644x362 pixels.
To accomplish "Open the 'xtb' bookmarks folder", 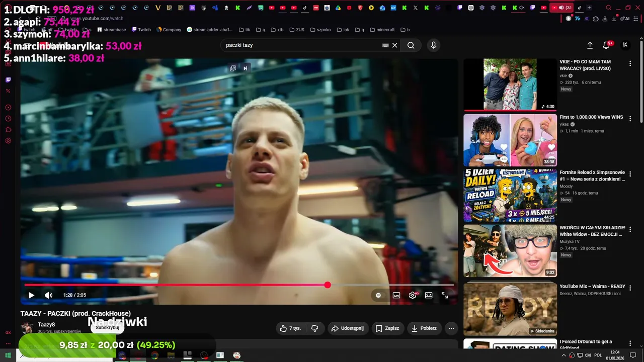I will pos(277,30).
